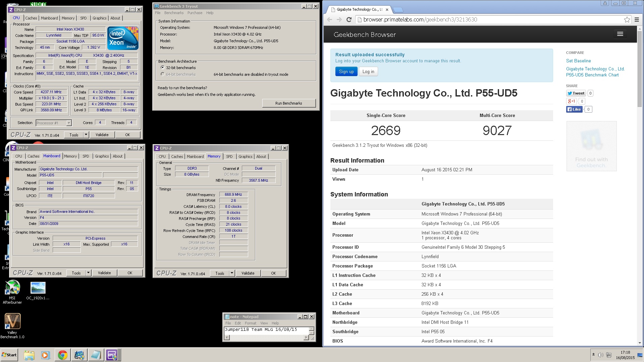Open the MSI Afterburner desktop shortcut

click(x=12, y=292)
